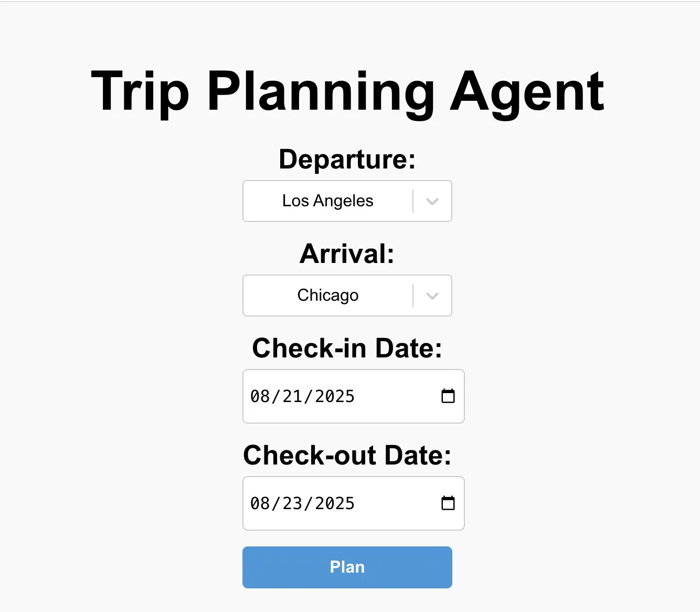700x612 pixels.
Task: Open the check-out date calendar picker icon
Action: pos(448,503)
